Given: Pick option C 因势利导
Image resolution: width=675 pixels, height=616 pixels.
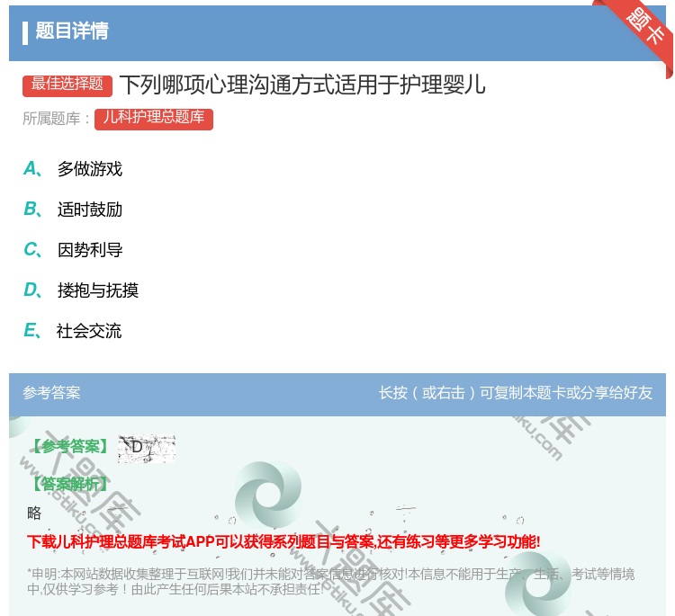Looking at the screenshot, I should [x=89, y=250].
